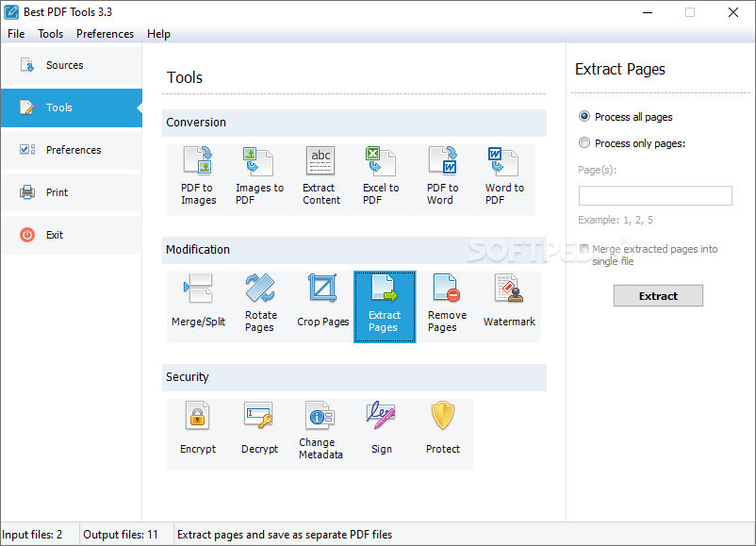Go to Sources in the sidebar

click(72, 65)
